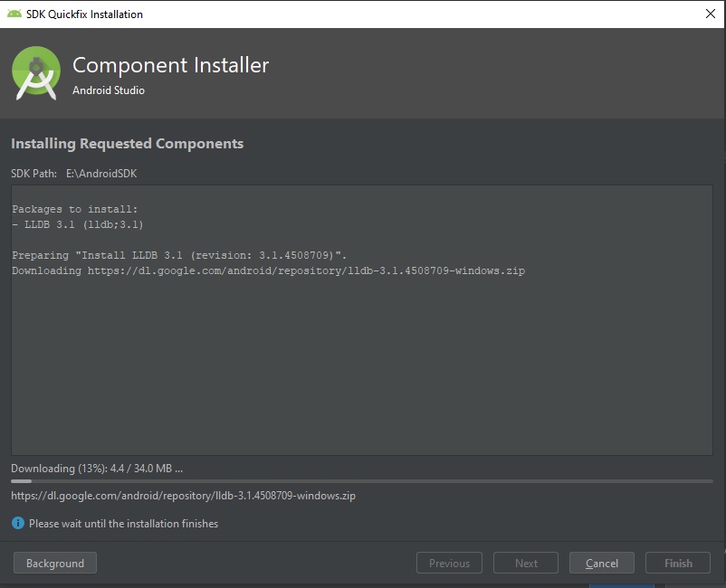726x588 pixels.
Task: Click the Downloading (13%) status text
Action: tap(97, 469)
